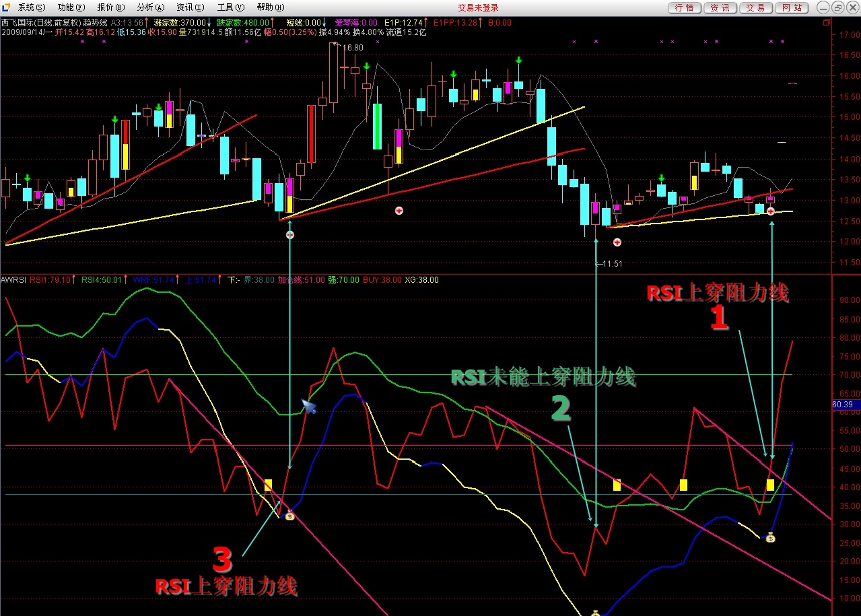
Task: Click the 10.00 label on the RSI axis
Action: click(850, 598)
